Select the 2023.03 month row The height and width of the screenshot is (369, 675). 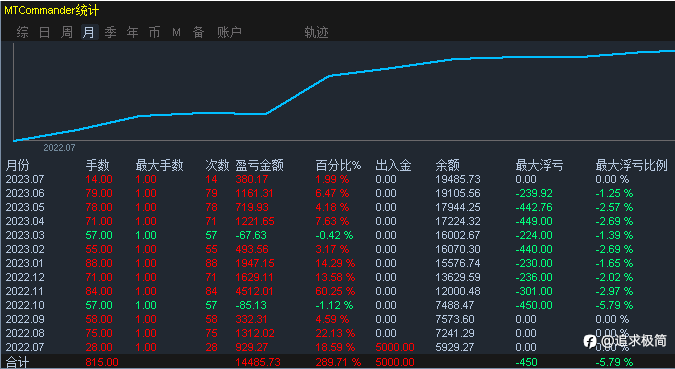(x=338, y=235)
